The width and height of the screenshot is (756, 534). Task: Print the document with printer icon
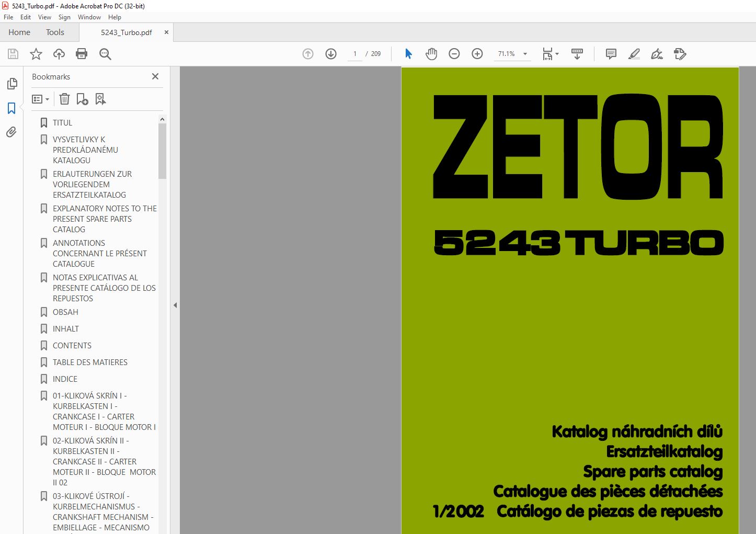pos(82,54)
